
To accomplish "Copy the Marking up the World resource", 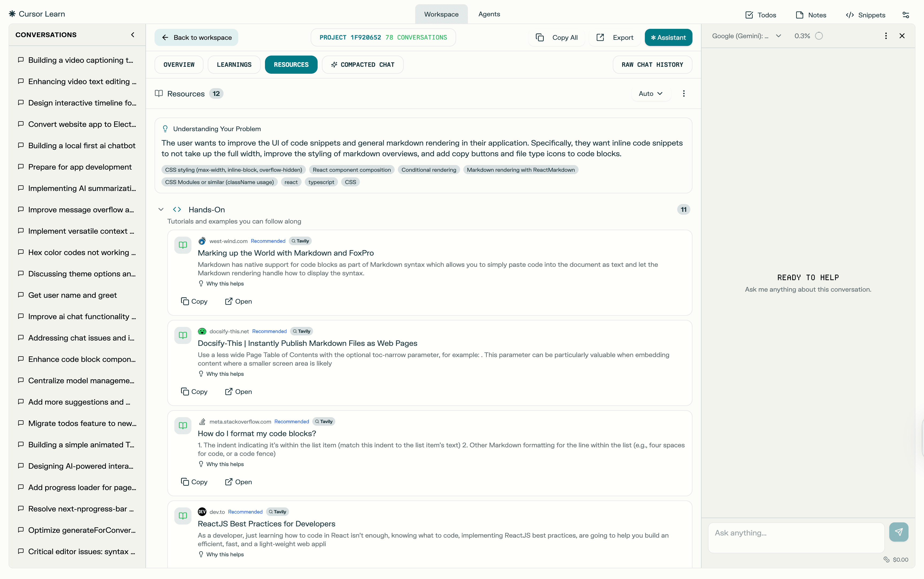I will pyautogui.click(x=194, y=301).
